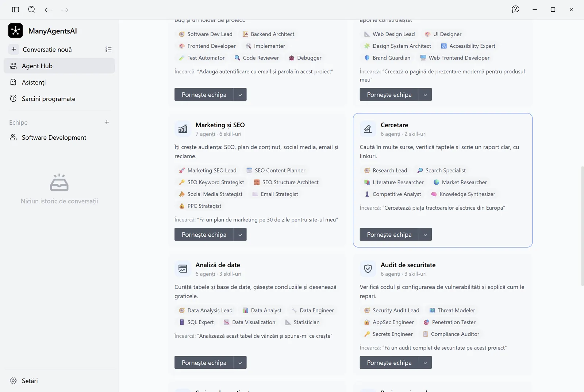584x392 pixels.
Task: Select the Code Reviewer agent chip
Action: (257, 58)
